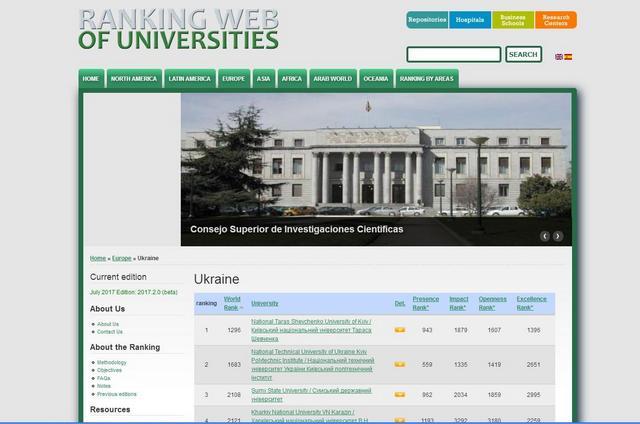Open the Business Schools ranking button

[513, 20]
